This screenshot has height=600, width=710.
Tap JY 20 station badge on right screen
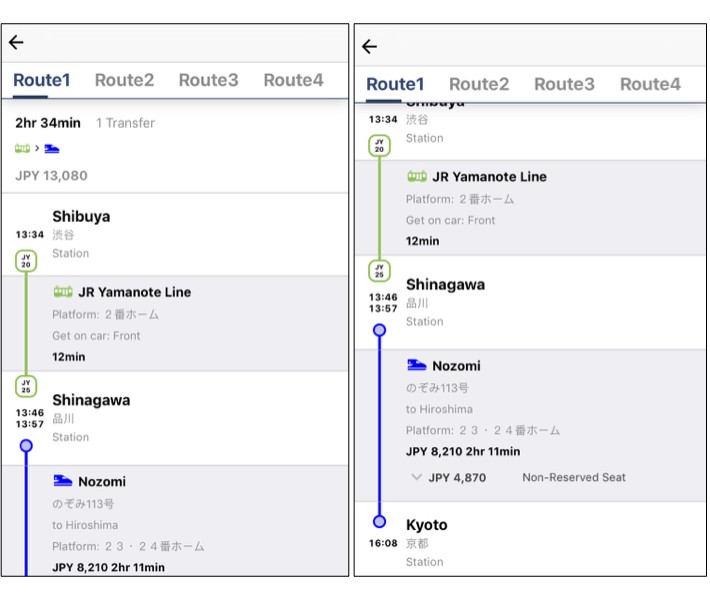coord(379,146)
